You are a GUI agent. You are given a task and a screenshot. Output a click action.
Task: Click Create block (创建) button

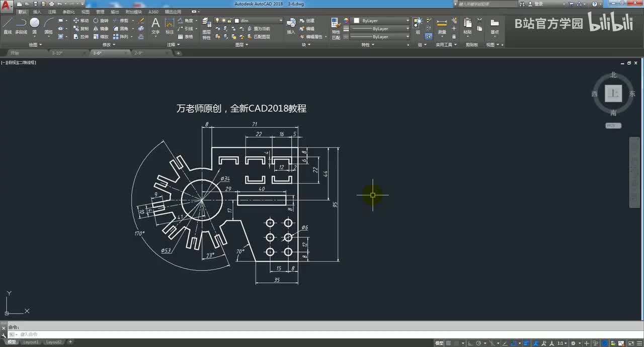point(306,21)
